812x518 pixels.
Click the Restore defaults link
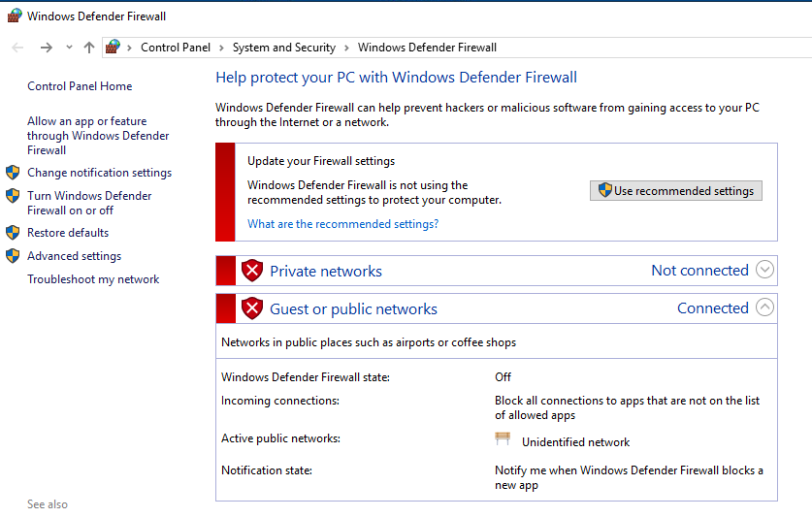[68, 233]
